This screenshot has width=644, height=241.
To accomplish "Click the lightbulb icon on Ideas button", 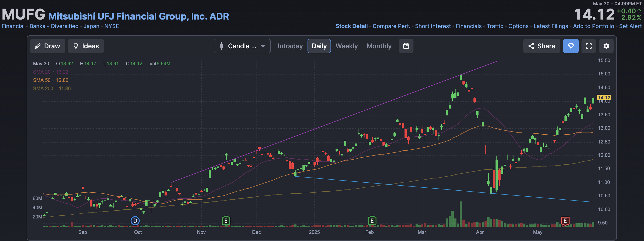I will [x=76, y=46].
